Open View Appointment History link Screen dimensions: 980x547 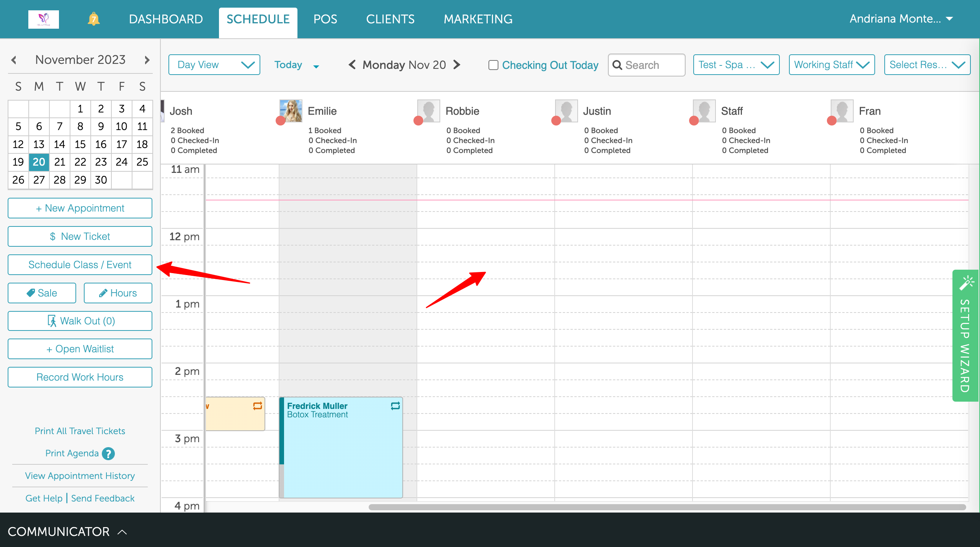tap(80, 476)
